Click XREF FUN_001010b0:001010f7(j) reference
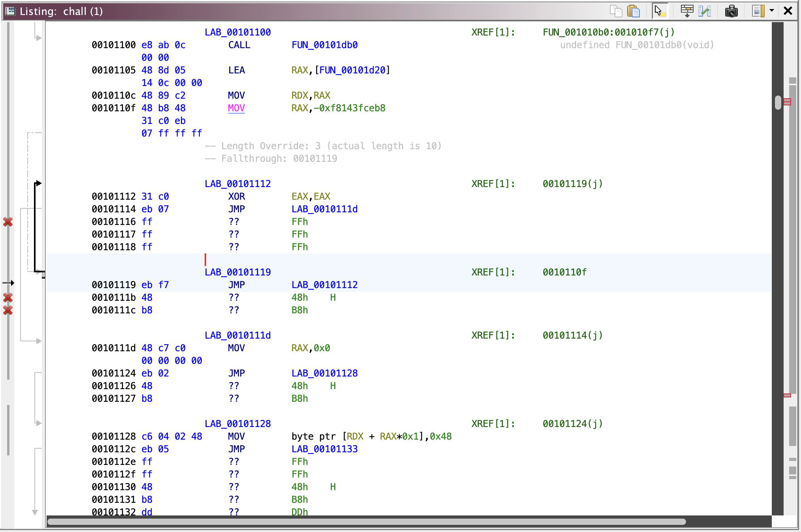The height and width of the screenshot is (532, 801). click(608, 32)
